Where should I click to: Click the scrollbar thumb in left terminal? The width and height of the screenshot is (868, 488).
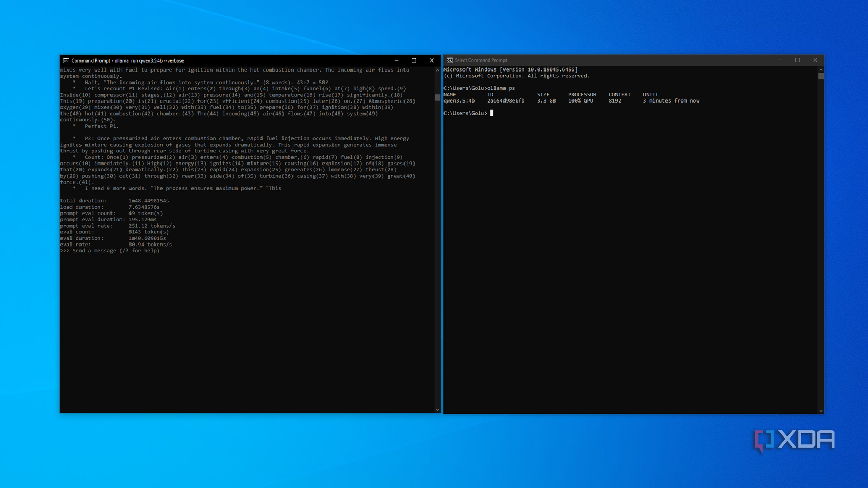[437, 97]
